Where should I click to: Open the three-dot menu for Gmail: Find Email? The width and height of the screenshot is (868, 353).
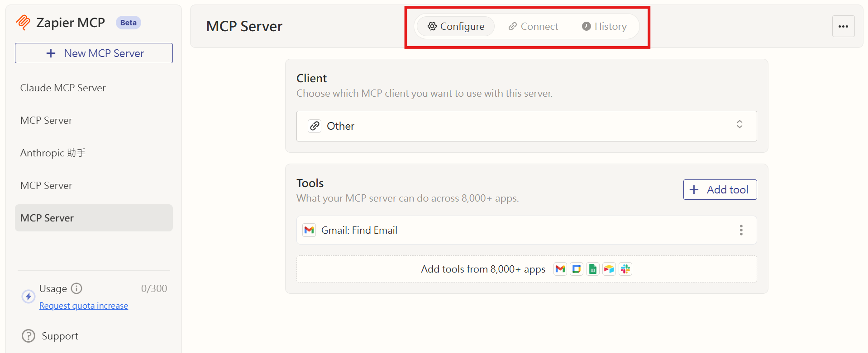tap(741, 230)
